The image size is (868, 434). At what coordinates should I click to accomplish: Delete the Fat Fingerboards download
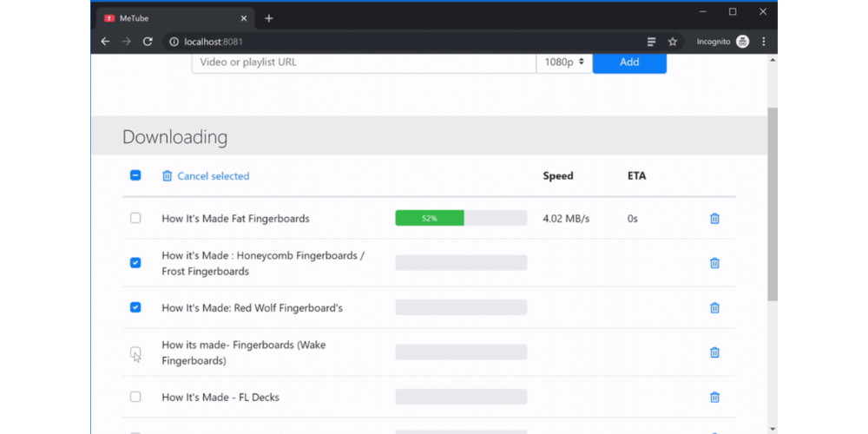click(x=714, y=219)
